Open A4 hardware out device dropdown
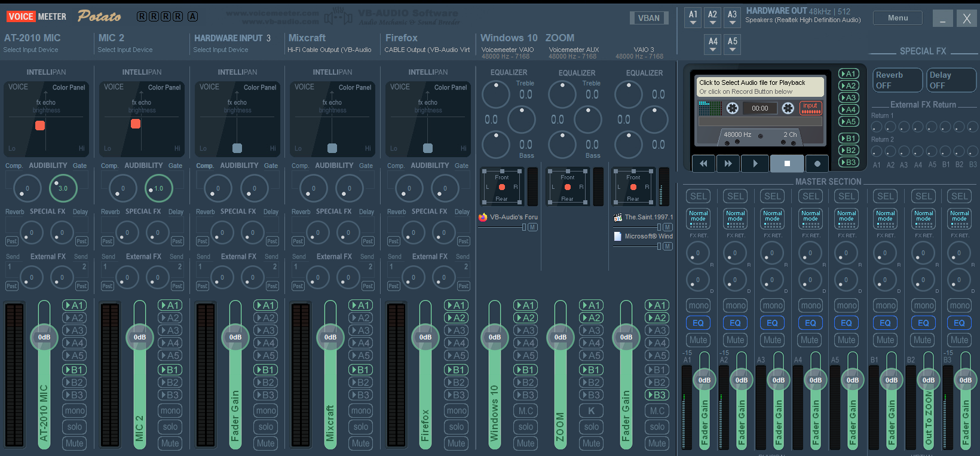This screenshot has width=980, height=456. point(713,44)
